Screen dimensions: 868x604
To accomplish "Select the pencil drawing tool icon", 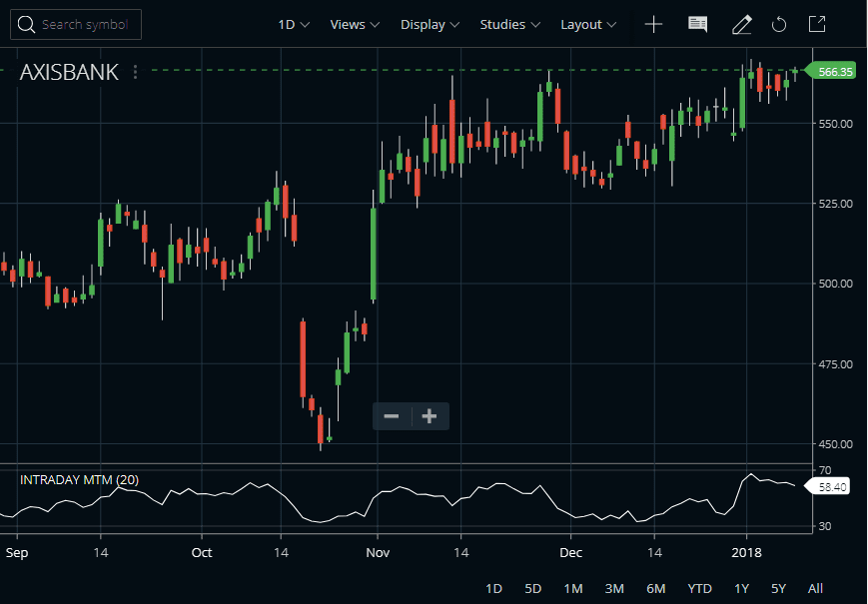I will [742, 24].
